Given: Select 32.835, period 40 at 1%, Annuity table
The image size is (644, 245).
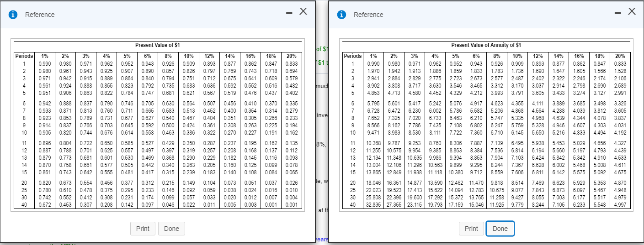Looking at the screenshot, I should click(x=374, y=205).
